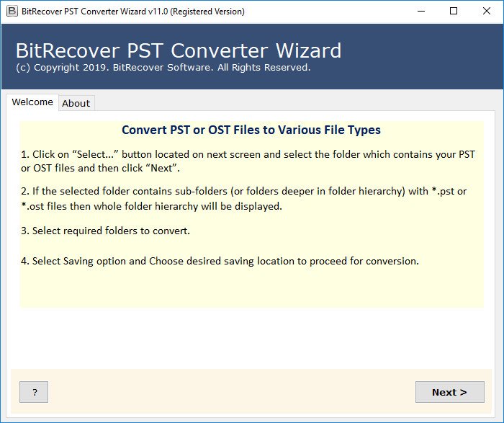Switch to the Welcome tab
Screen dimensions: 504x423
(x=32, y=102)
